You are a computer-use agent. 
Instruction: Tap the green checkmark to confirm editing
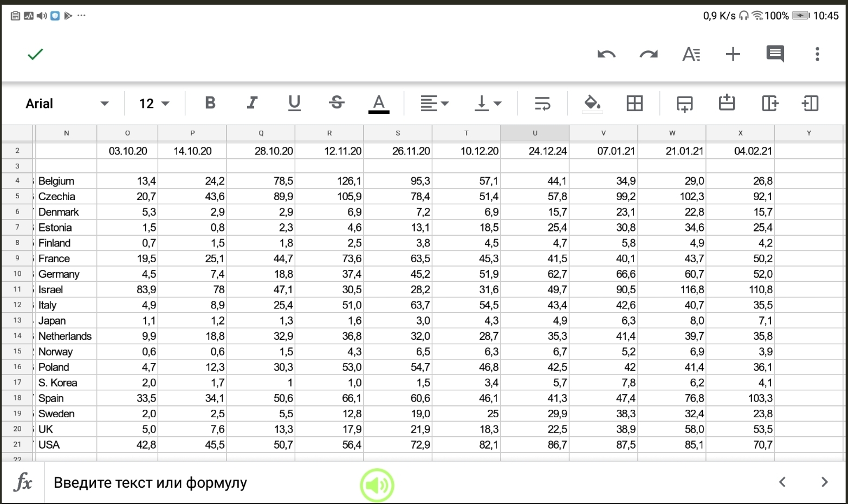click(x=35, y=54)
